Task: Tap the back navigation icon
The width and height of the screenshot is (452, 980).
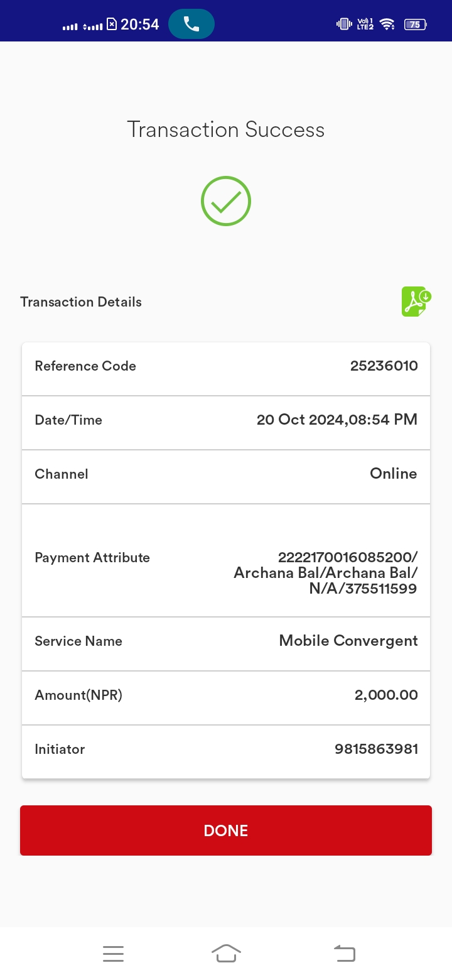Action: pyautogui.click(x=344, y=954)
